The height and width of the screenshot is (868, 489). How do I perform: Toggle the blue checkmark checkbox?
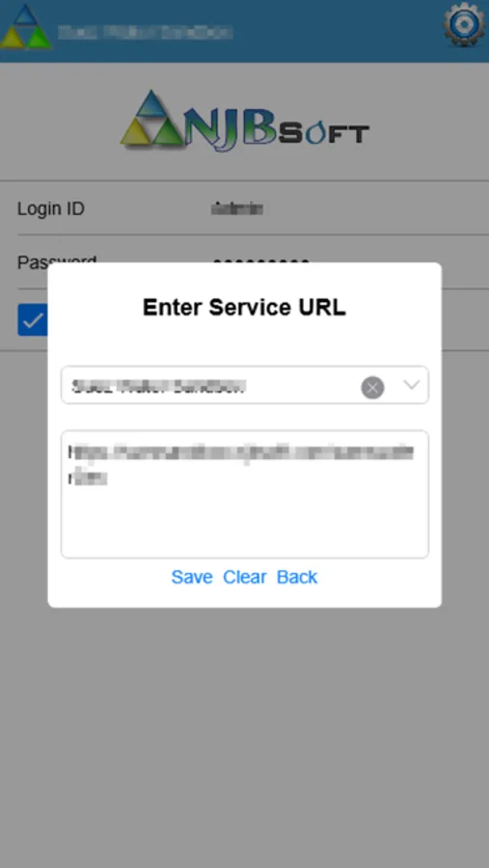[x=33, y=319]
